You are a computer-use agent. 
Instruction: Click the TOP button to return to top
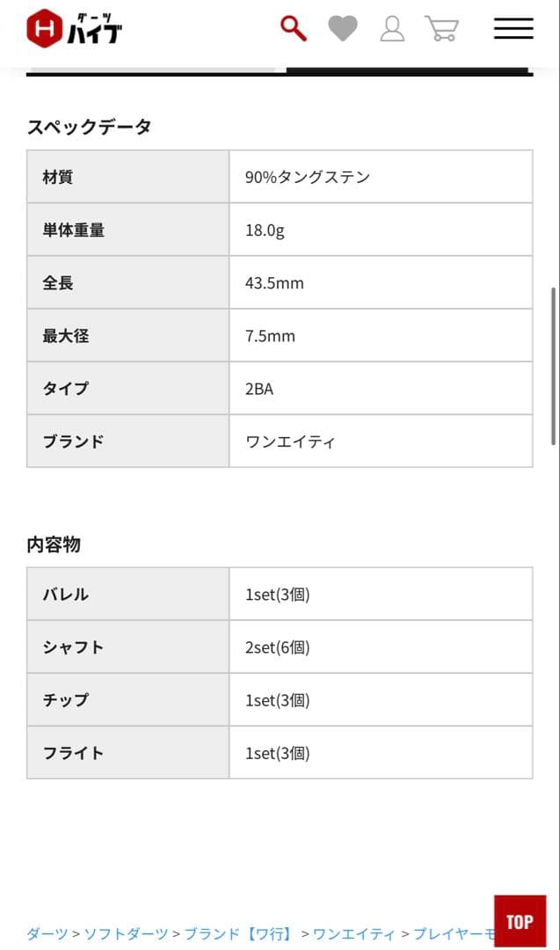520,921
